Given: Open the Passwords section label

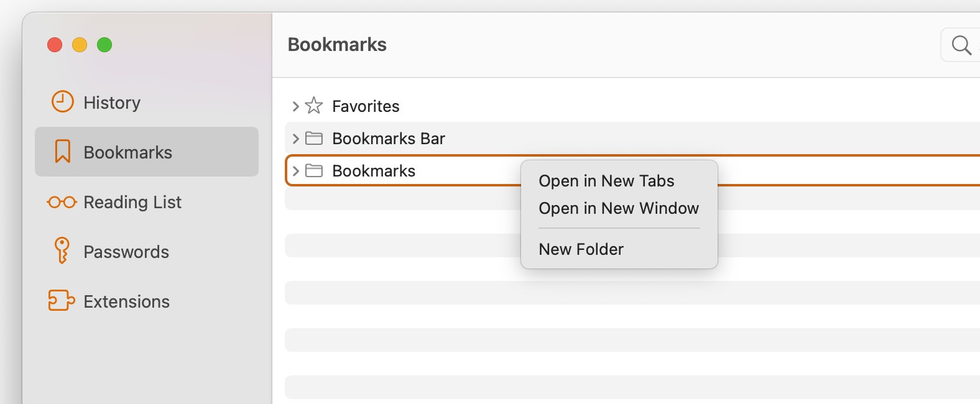Looking at the screenshot, I should click(126, 252).
